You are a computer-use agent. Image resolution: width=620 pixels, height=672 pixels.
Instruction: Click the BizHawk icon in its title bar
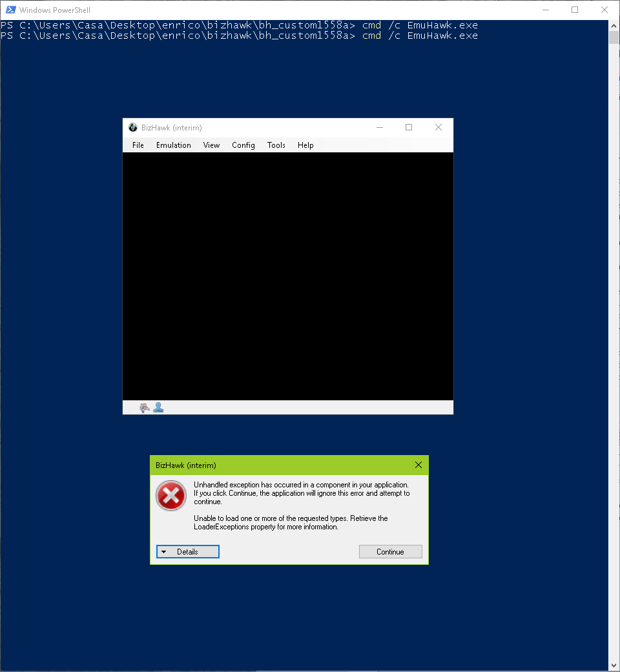point(133,127)
